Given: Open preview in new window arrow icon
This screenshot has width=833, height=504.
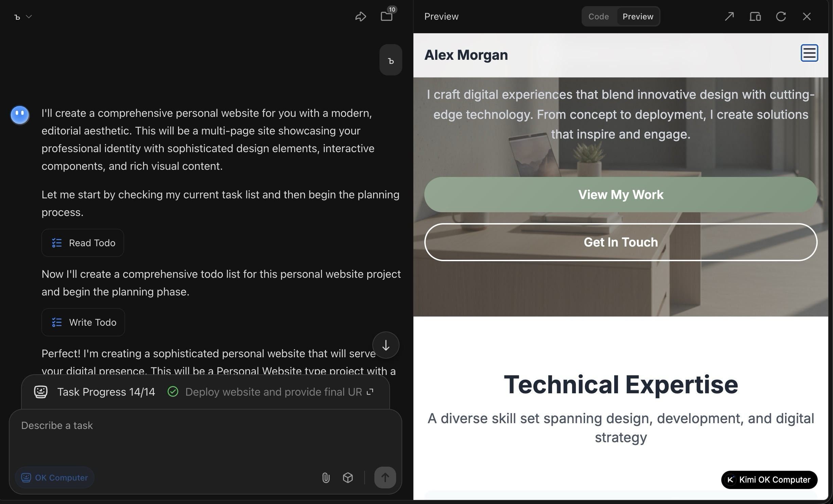Looking at the screenshot, I should pos(729,16).
